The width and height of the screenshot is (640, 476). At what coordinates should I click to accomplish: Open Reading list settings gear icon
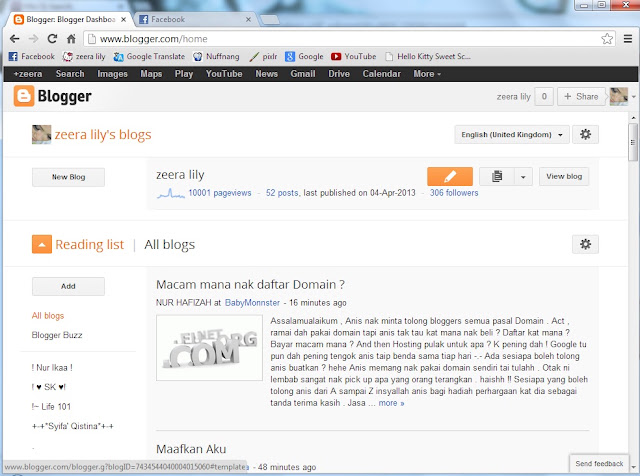(585, 244)
